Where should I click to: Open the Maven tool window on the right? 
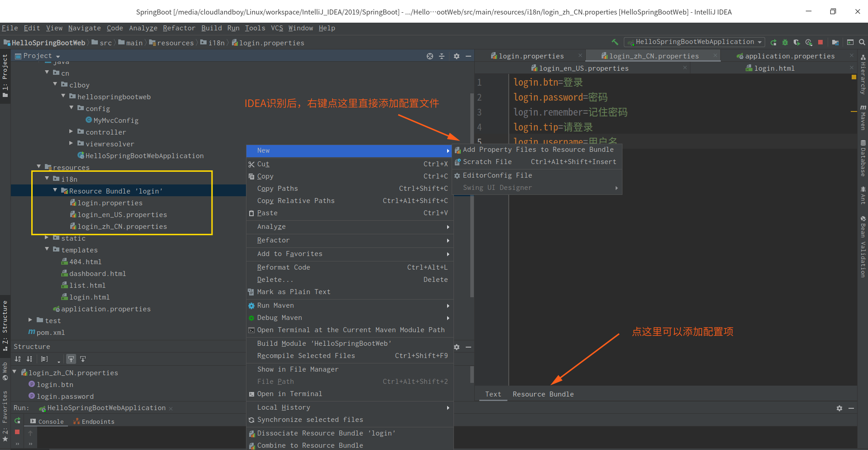pyautogui.click(x=863, y=118)
